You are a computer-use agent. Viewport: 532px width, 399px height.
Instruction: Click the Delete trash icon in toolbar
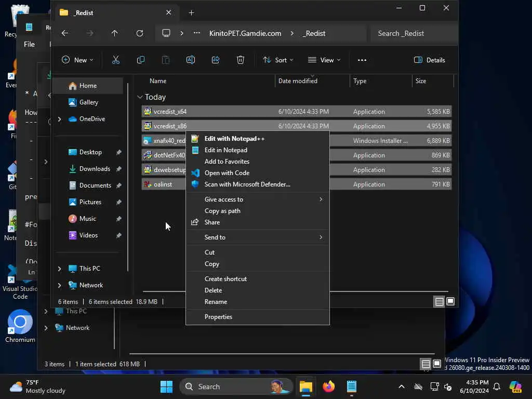click(240, 60)
